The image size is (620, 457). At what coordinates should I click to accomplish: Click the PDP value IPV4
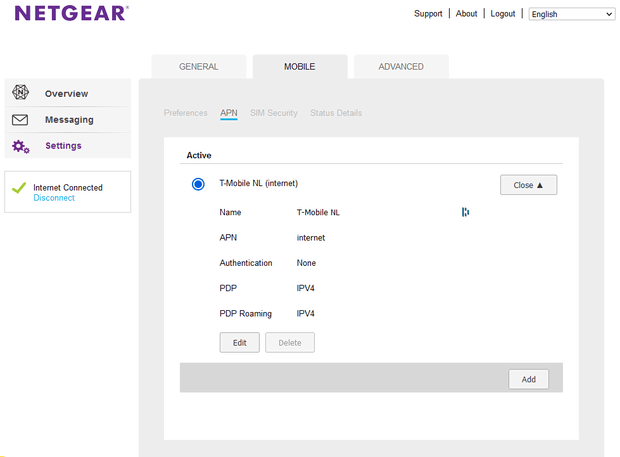(x=305, y=288)
